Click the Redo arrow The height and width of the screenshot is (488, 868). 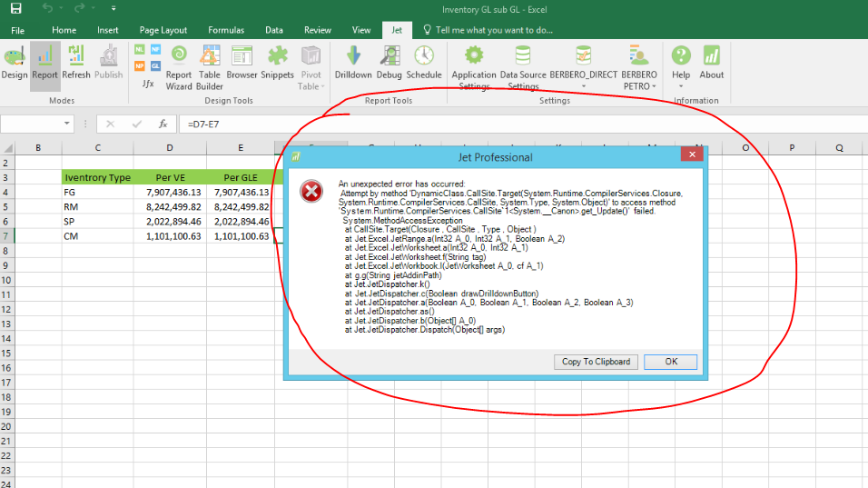point(80,8)
